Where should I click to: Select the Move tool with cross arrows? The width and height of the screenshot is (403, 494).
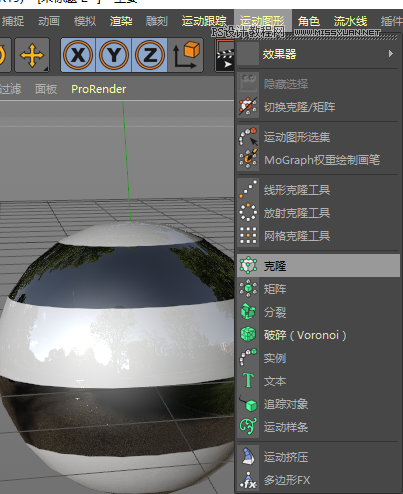coord(32,55)
